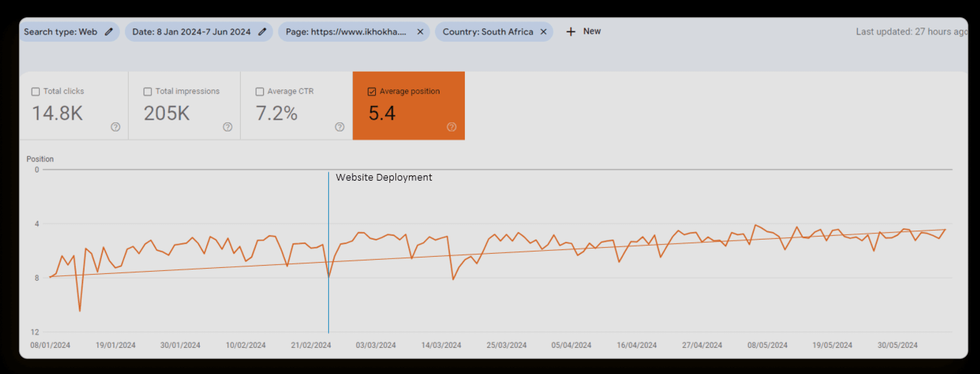Click the 08/05/2024 date axis label

pos(767,345)
